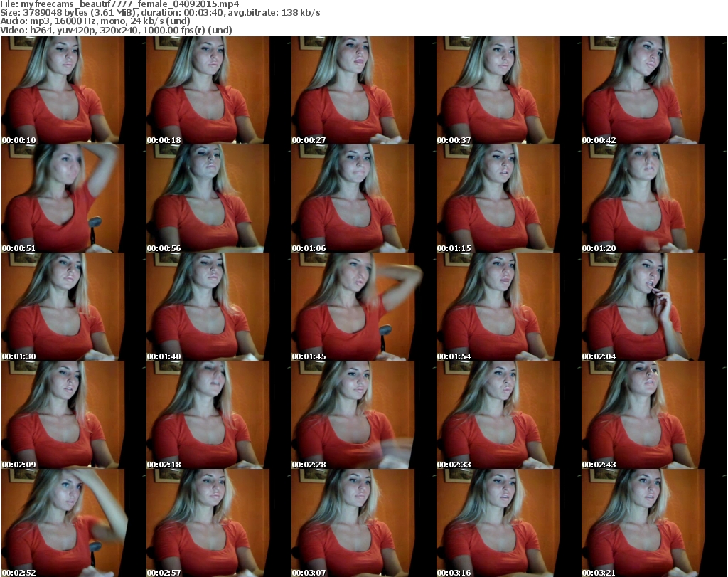The image size is (728, 577).
Task: Choose the frame timestamped 00:02:33
Action: click(508, 415)
